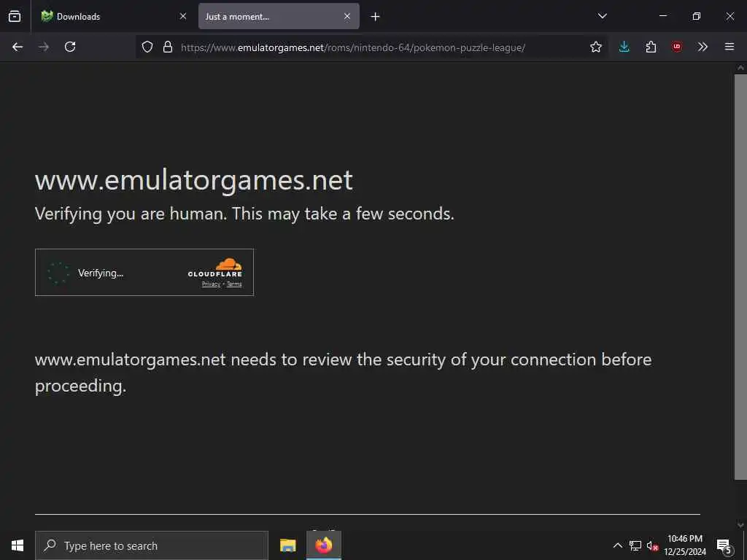Image resolution: width=747 pixels, height=560 pixels.
Task: Expand more tools overflow chevron
Action: click(x=703, y=47)
